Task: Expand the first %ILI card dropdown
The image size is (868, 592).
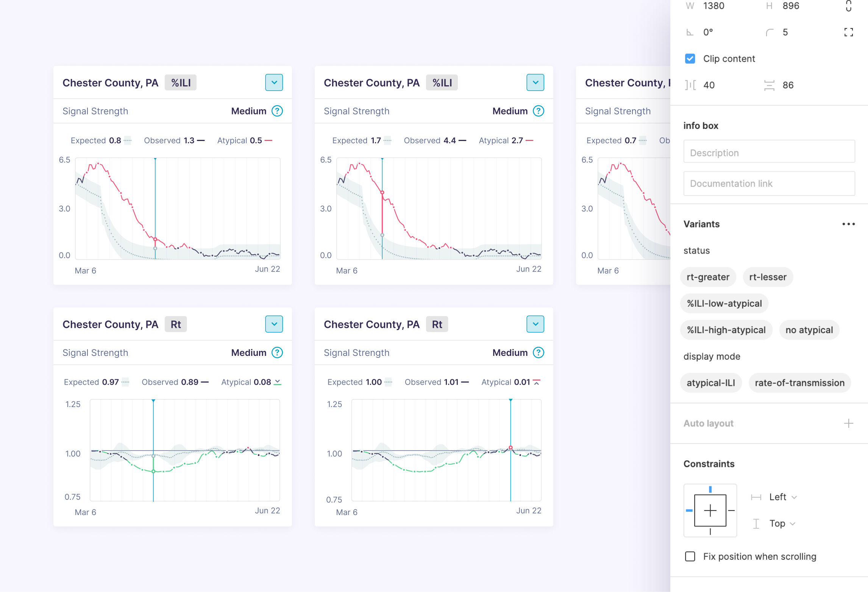Action: (274, 82)
